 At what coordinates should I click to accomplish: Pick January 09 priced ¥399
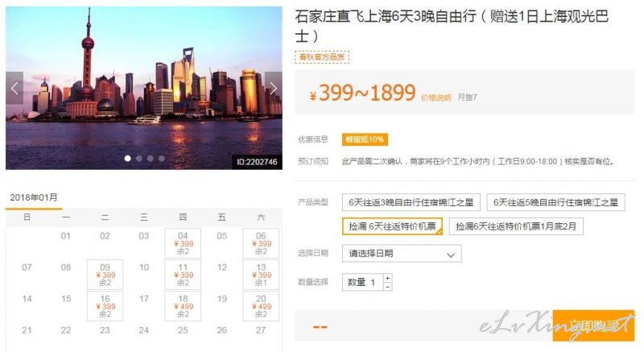point(105,275)
